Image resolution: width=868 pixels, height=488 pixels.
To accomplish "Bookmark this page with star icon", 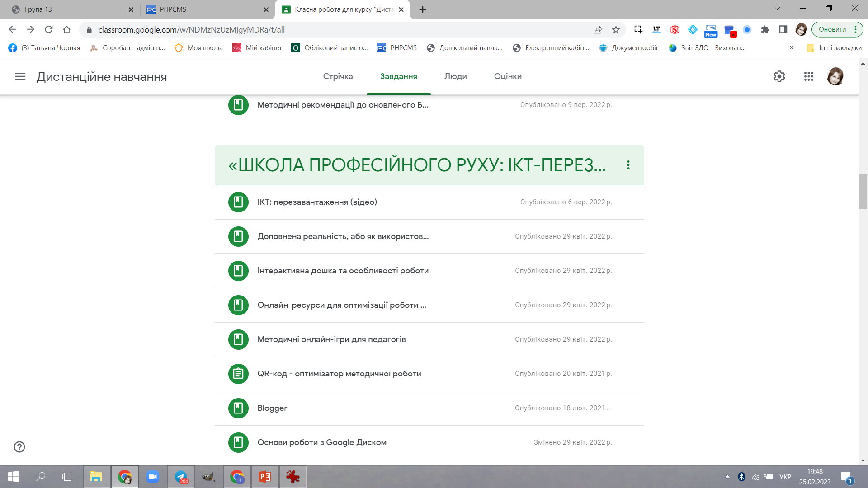I will pyautogui.click(x=616, y=30).
